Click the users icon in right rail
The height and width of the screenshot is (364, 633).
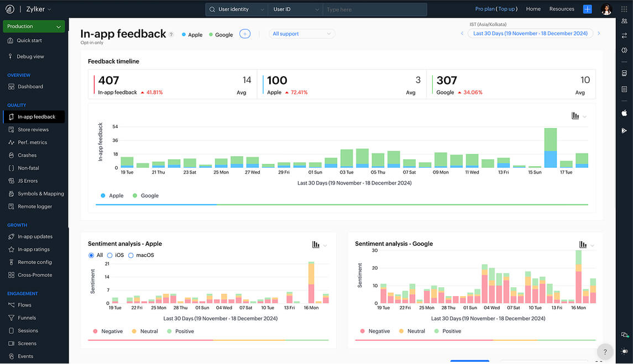624,21
